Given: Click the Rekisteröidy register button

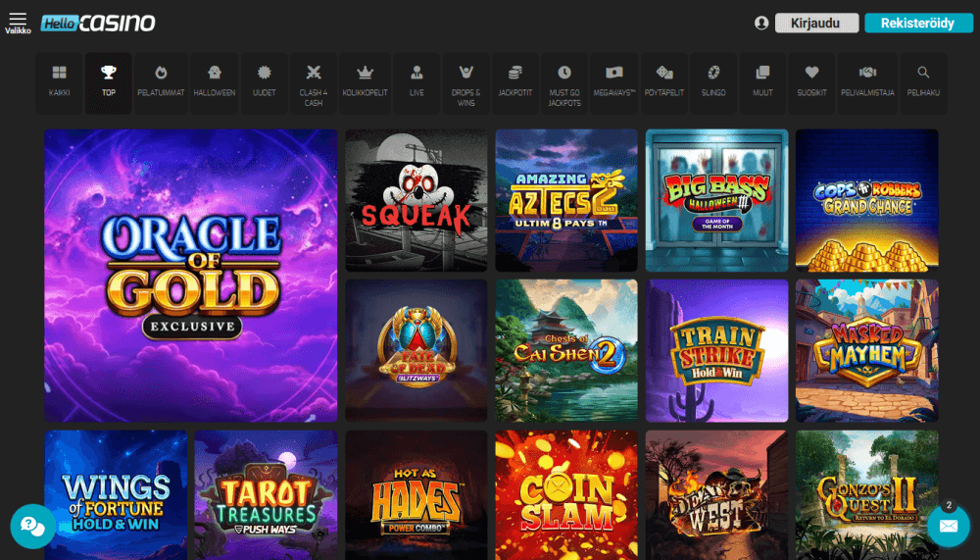Looking at the screenshot, I should point(917,23).
